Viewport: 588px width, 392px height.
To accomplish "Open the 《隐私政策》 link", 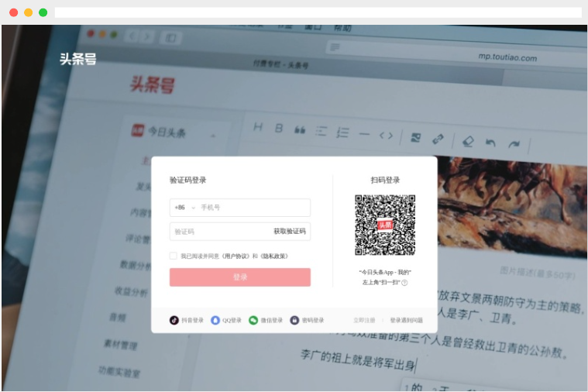I will tap(274, 256).
